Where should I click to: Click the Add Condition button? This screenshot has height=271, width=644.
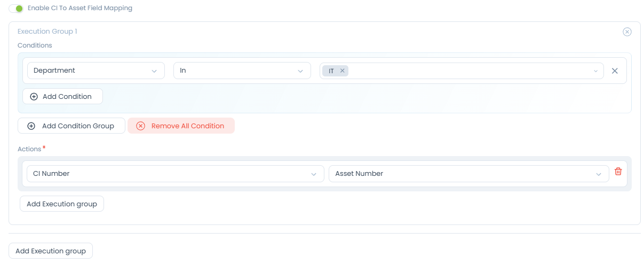coord(62,97)
